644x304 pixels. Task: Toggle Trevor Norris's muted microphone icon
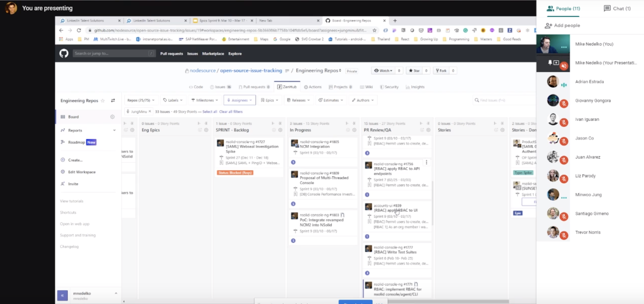[x=564, y=236]
